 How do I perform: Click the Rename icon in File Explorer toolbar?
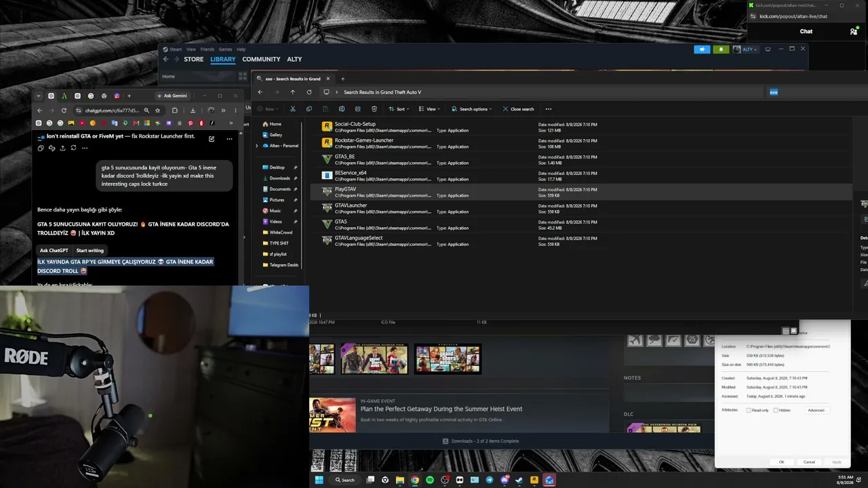(342, 109)
